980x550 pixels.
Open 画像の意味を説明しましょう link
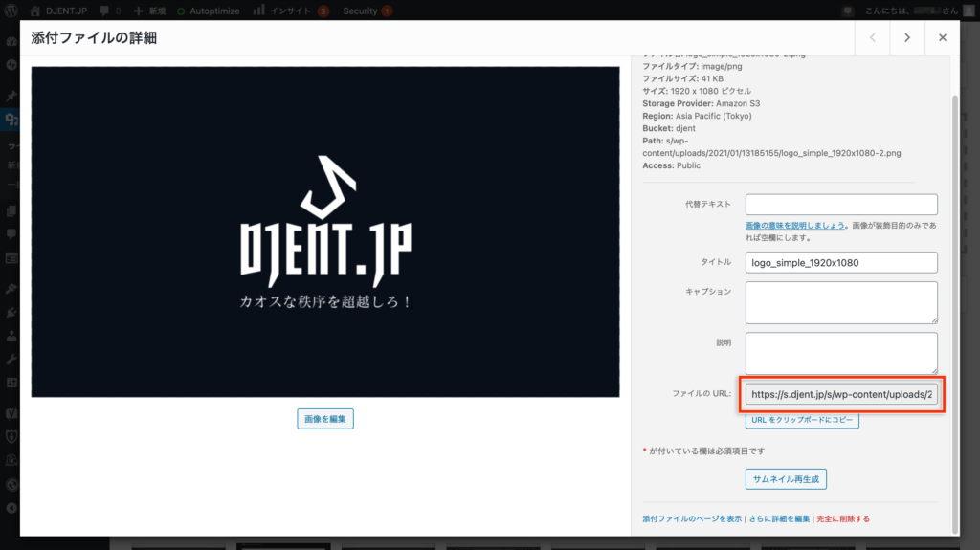(794, 226)
